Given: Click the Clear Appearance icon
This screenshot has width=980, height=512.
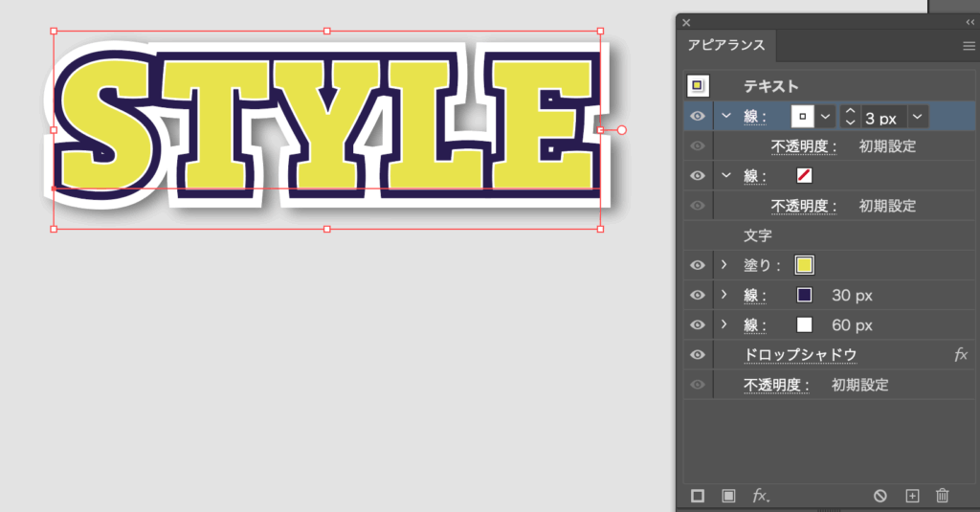Looking at the screenshot, I should coord(880,495).
